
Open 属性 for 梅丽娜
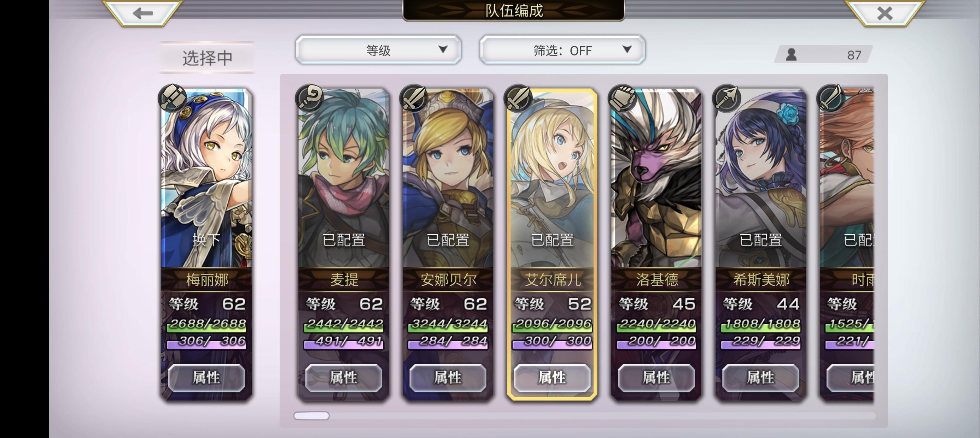coord(206,378)
